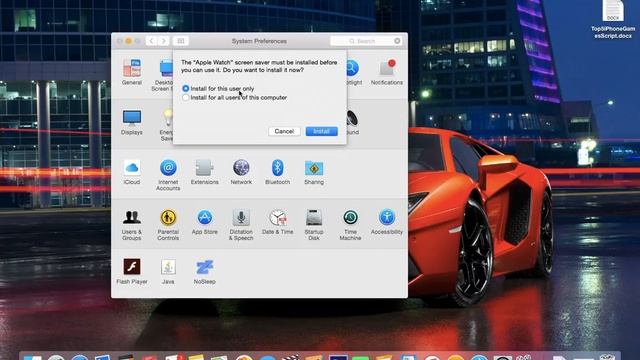Click the Cancel button in dialog

(284, 131)
